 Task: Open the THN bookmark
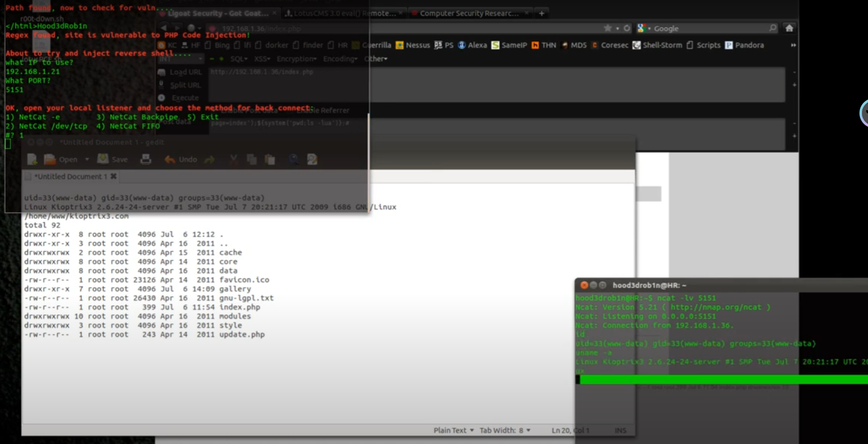pos(543,45)
